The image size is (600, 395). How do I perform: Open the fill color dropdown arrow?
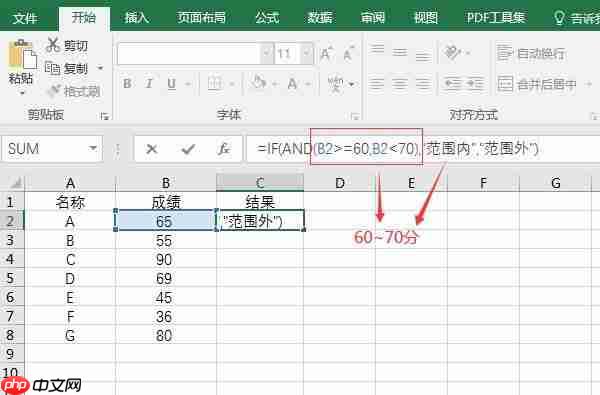274,84
